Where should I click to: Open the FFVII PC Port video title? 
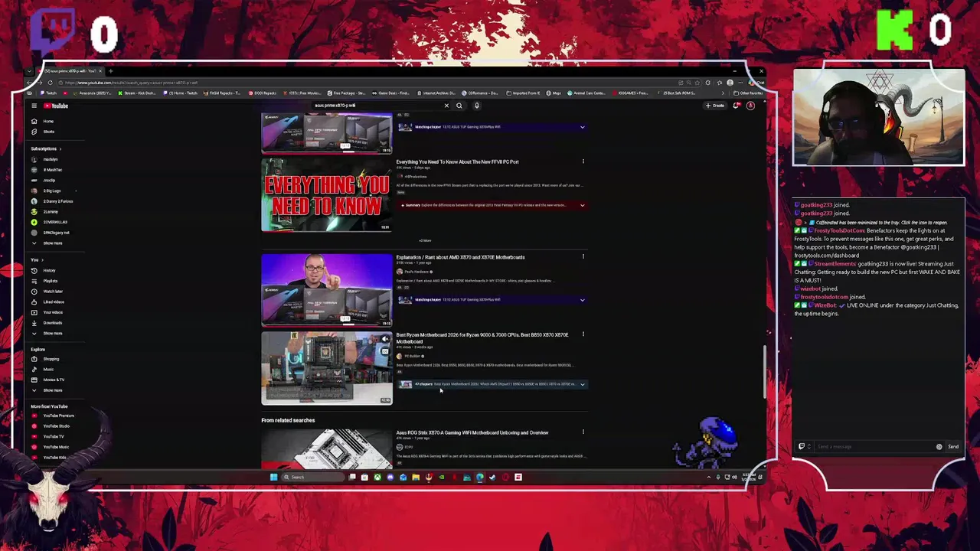(x=457, y=161)
